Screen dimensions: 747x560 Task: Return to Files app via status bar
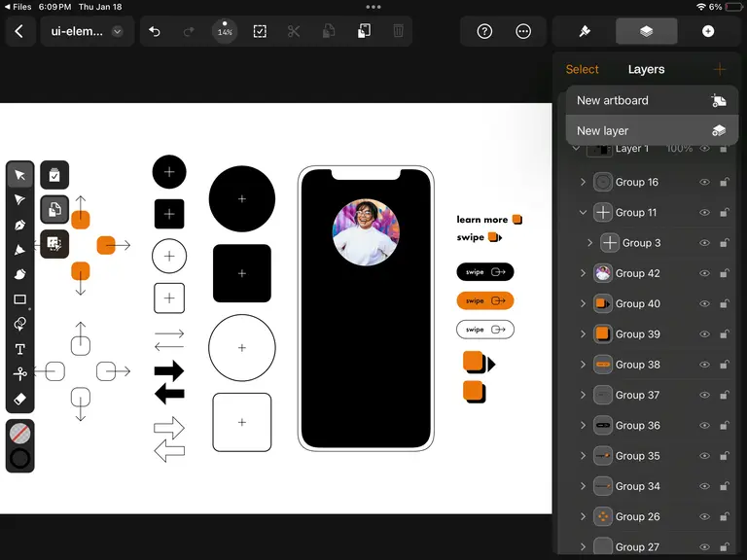(18, 7)
